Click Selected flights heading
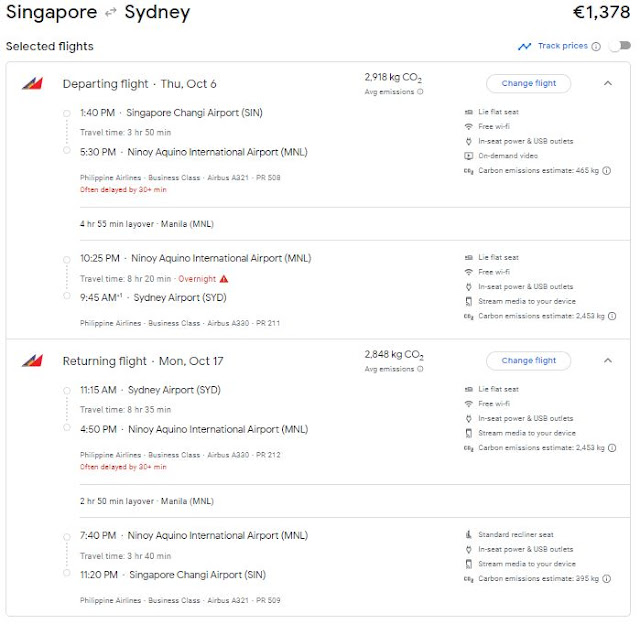This screenshot has height=624, width=640. tap(50, 46)
